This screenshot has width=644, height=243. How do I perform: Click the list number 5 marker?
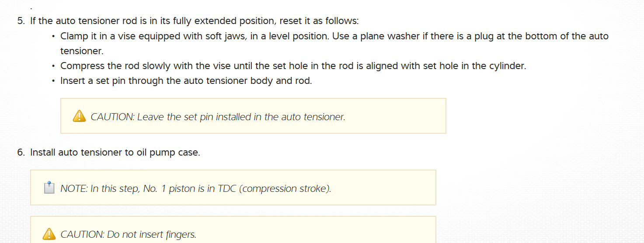pos(21,21)
